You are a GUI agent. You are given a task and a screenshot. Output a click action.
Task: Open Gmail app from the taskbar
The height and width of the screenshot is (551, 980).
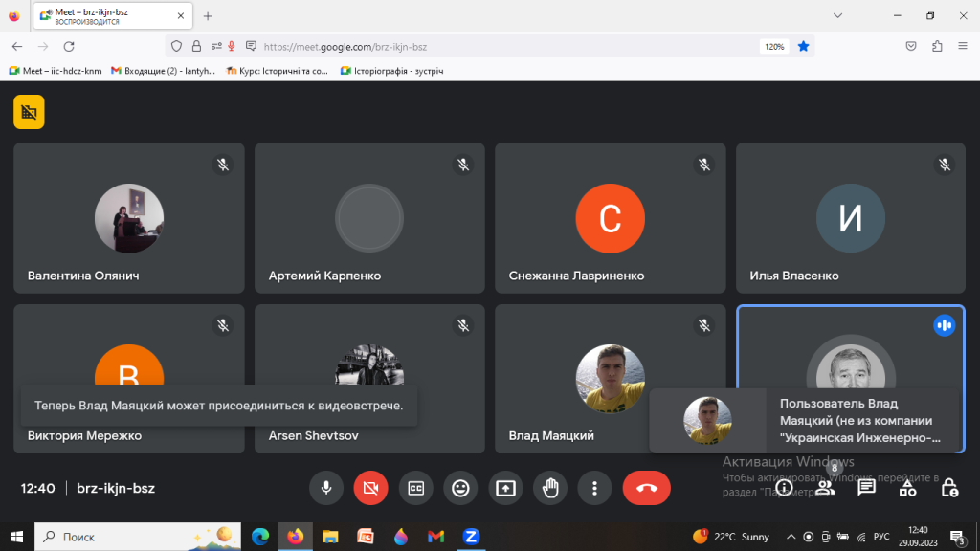coord(435,537)
